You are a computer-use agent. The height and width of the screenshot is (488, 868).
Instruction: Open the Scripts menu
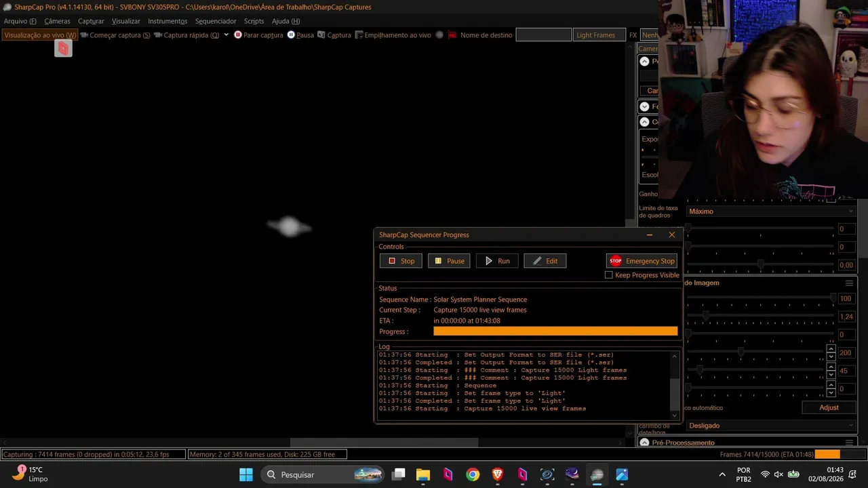point(254,21)
